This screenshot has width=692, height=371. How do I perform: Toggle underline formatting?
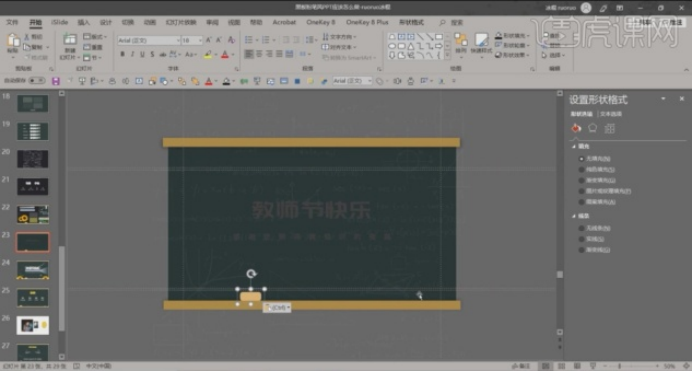tap(142, 54)
